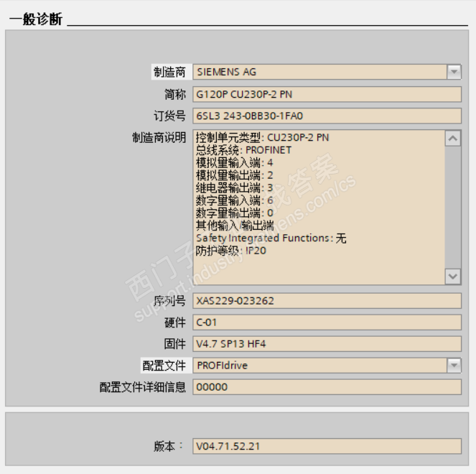
Task: Click the 配置文件详细信息 label
Action: [x=143, y=387]
